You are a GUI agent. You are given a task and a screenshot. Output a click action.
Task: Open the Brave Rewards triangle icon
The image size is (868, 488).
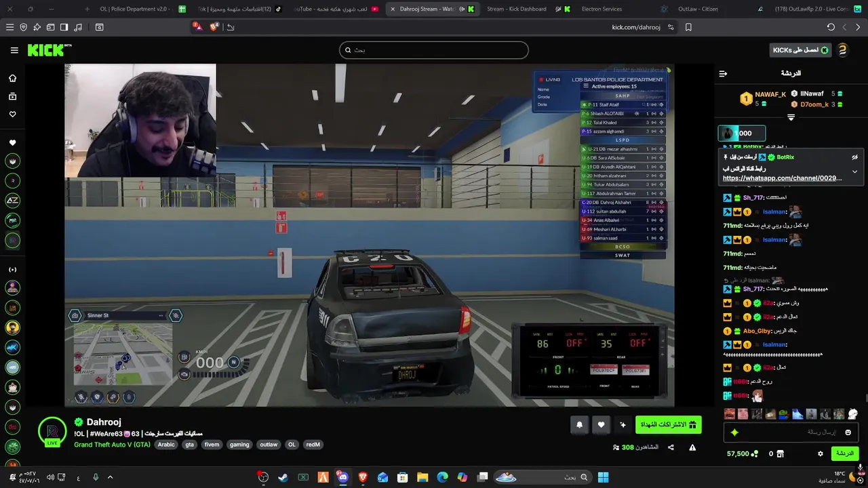pyautogui.click(x=197, y=27)
